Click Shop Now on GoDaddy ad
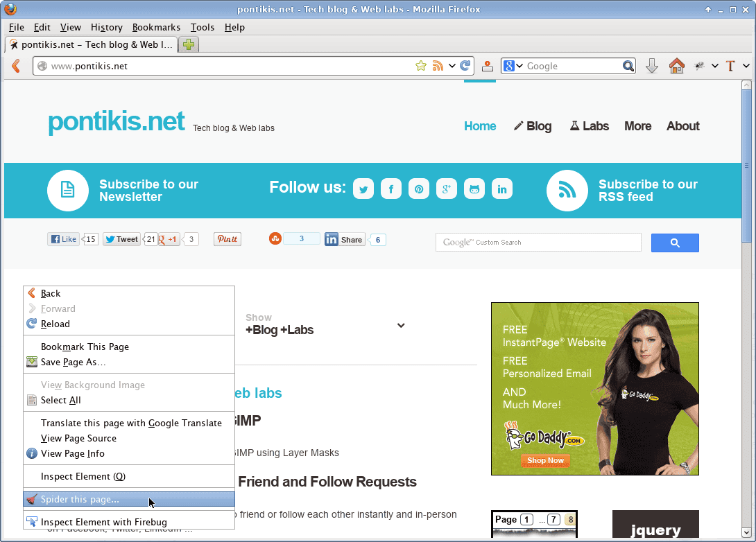This screenshot has width=756, height=542. [x=545, y=461]
